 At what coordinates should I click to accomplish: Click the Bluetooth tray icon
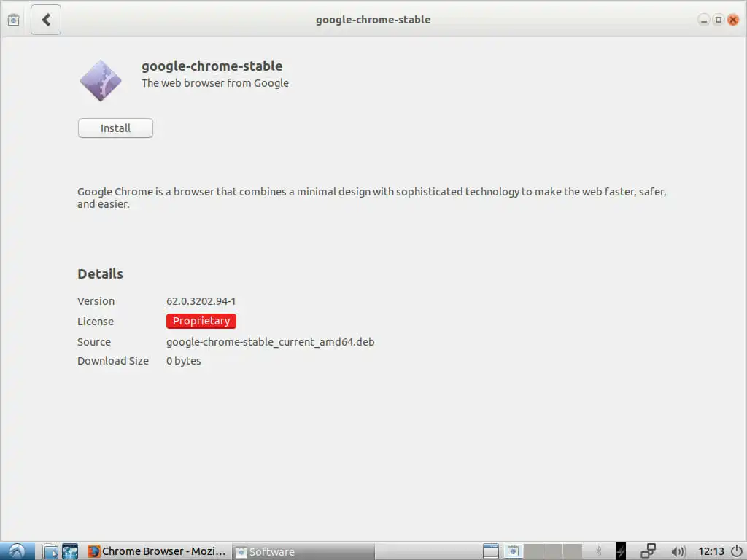click(600, 551)
